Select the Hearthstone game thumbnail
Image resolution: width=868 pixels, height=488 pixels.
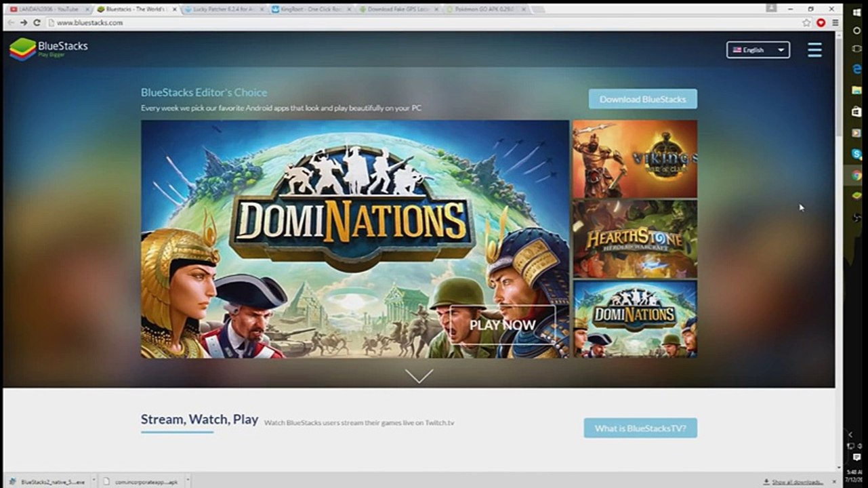(x=635, y=239)
